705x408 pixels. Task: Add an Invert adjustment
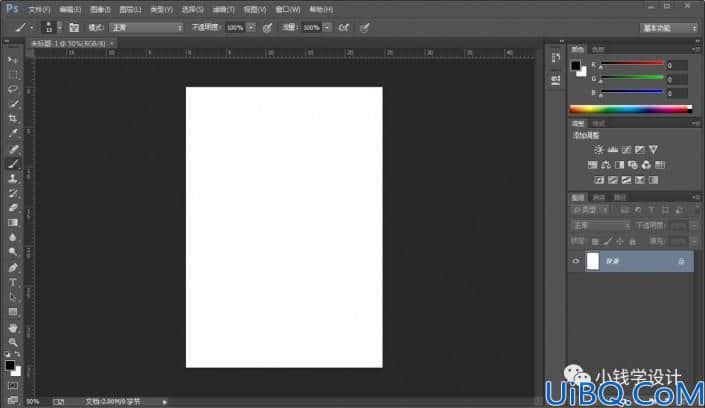tap(599, 180)
